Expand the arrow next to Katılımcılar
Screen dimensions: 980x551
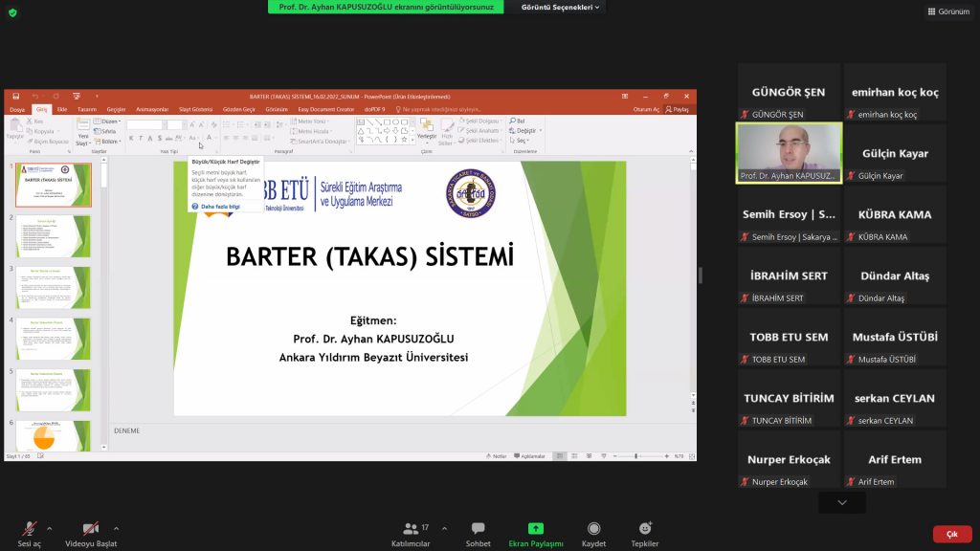(444, 527)
